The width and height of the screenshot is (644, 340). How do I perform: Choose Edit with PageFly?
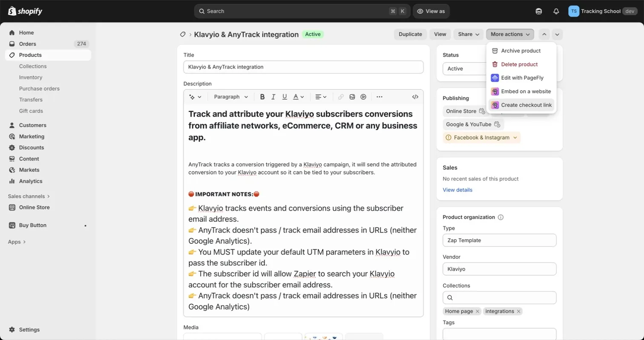pyautogui.click(x=521, y=78)
